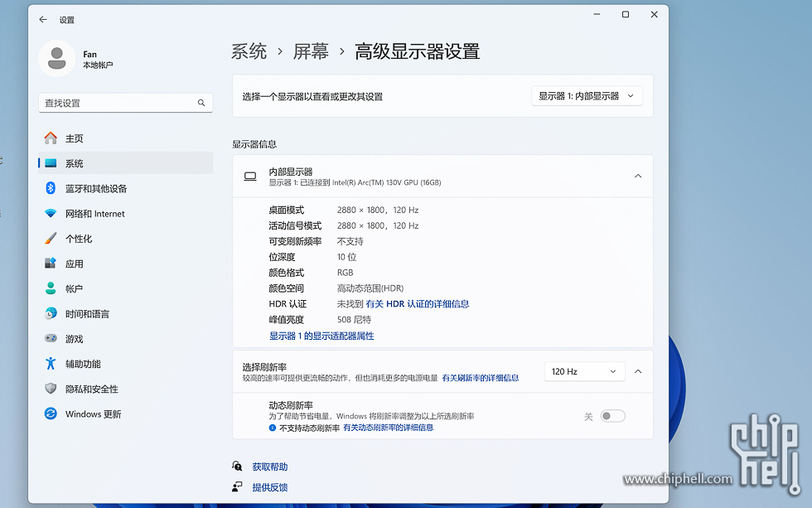
Task: Click the 提供反馈 link
Action: 270,487
